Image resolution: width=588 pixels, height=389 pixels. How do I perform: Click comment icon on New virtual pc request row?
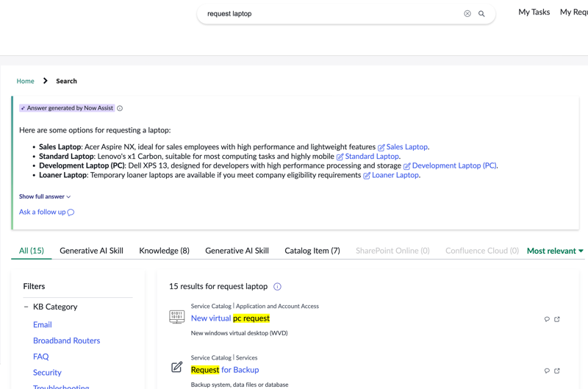coord(547,319)
